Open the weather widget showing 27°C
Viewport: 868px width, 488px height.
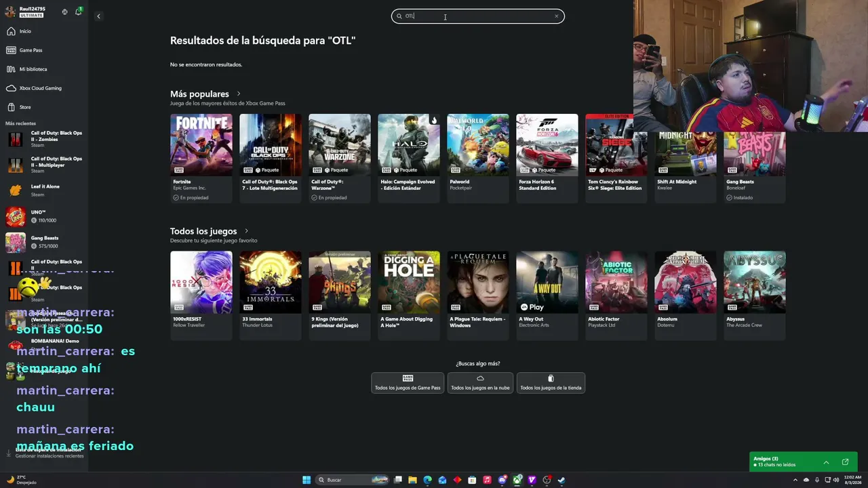click(22, 480)
